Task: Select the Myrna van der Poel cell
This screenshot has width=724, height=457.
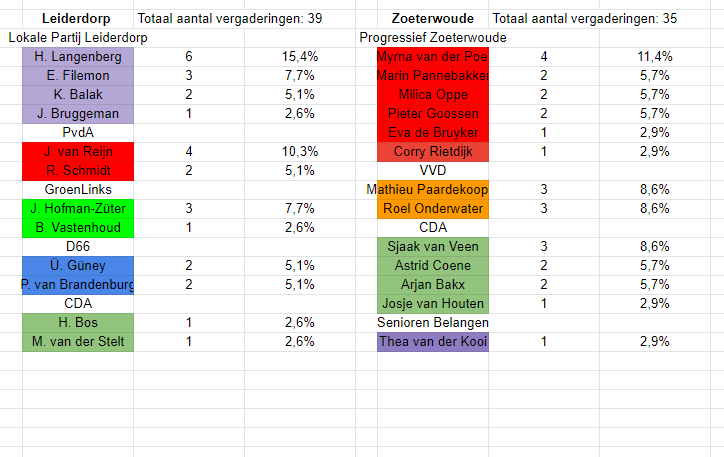Action: click(x=432, y=57)
